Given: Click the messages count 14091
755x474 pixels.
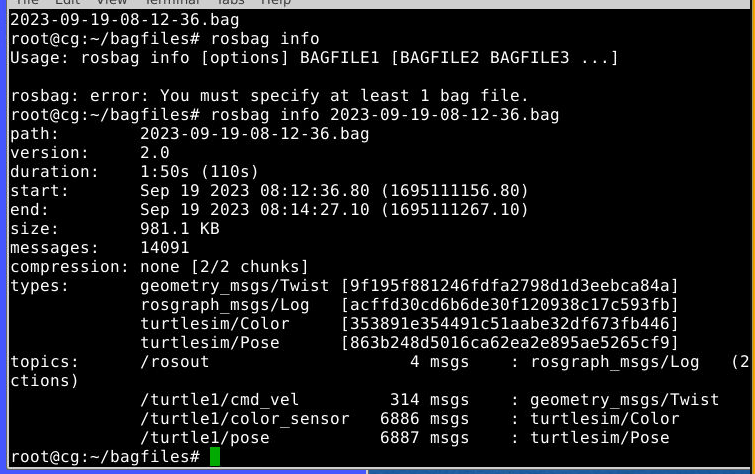Looking at the screenshot, I should click(x=165, y=248).
